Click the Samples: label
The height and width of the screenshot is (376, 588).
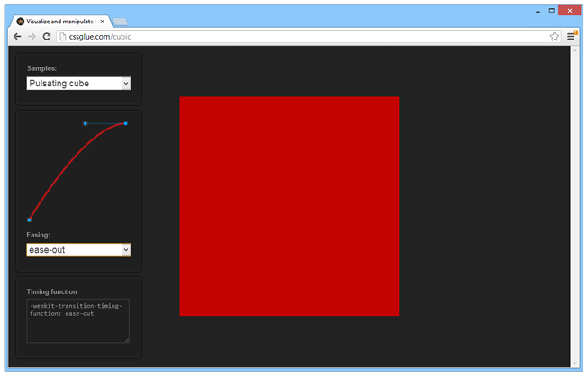pyautogui.click(x=41, y=68)
